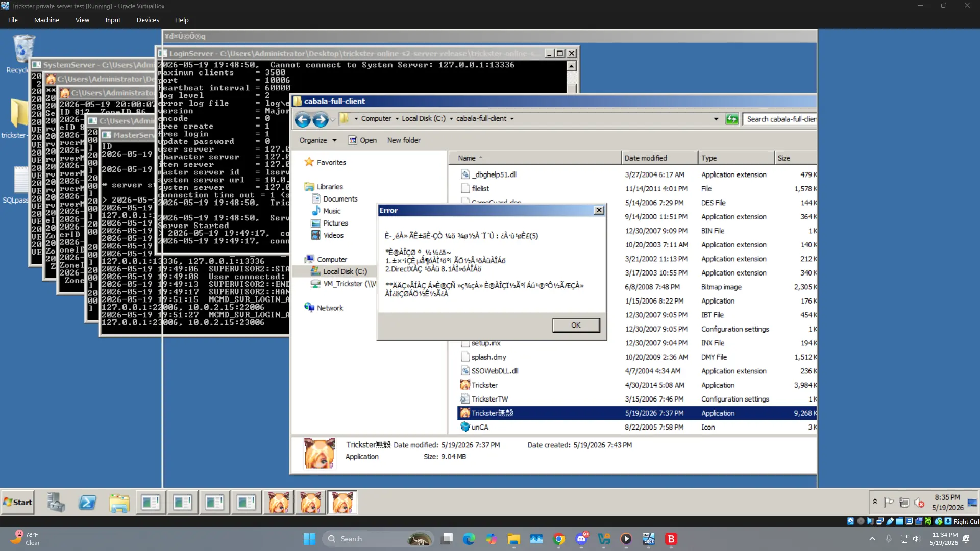The height and width of the screenshot is (551, 980).
Task: Select the TricksterTW configuration file
Action: pyautogui.click(x=484, y=399)
